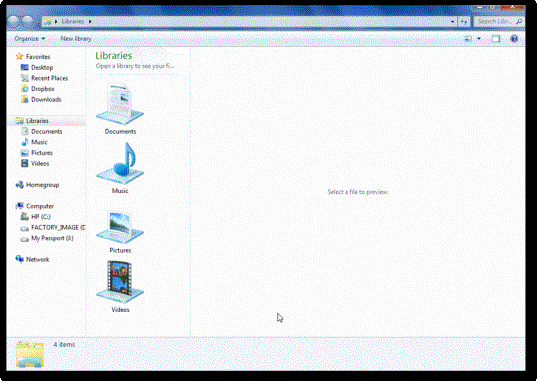Image resolution: width=537 pixels, height=381 pixels.
Task: Click the Back navigation arrow
Action: (13, 22)
